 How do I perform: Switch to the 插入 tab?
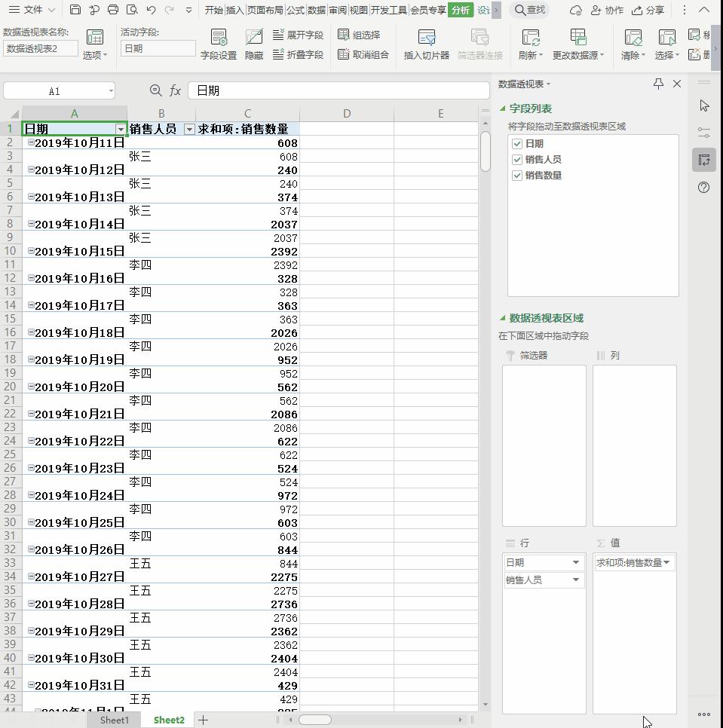point(235,10)
